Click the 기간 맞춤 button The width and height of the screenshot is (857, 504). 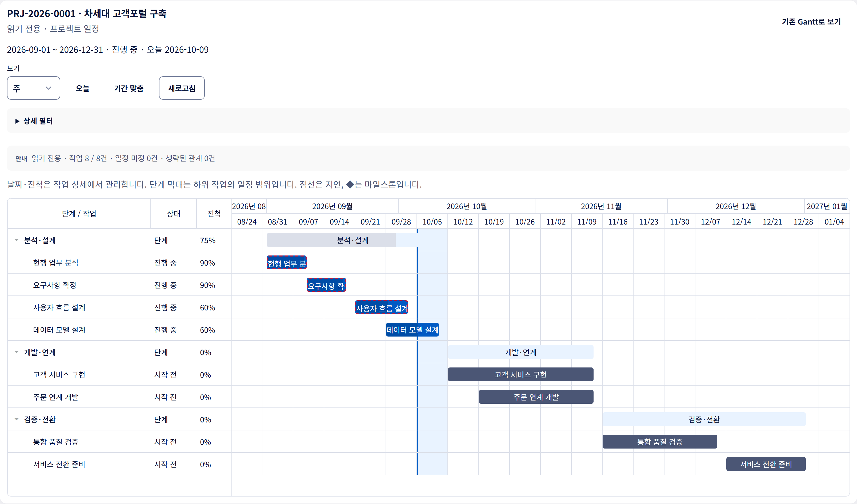point(129,88)
